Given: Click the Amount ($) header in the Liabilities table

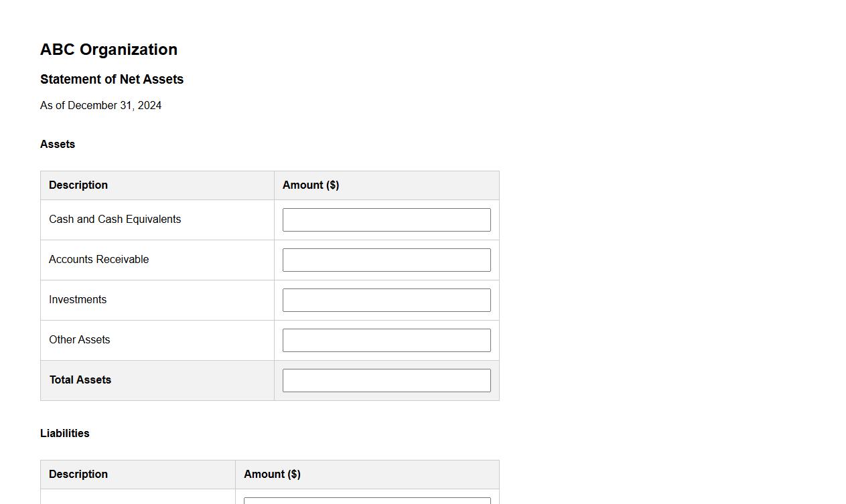Looking at the screenshot, I should point(272,474).
